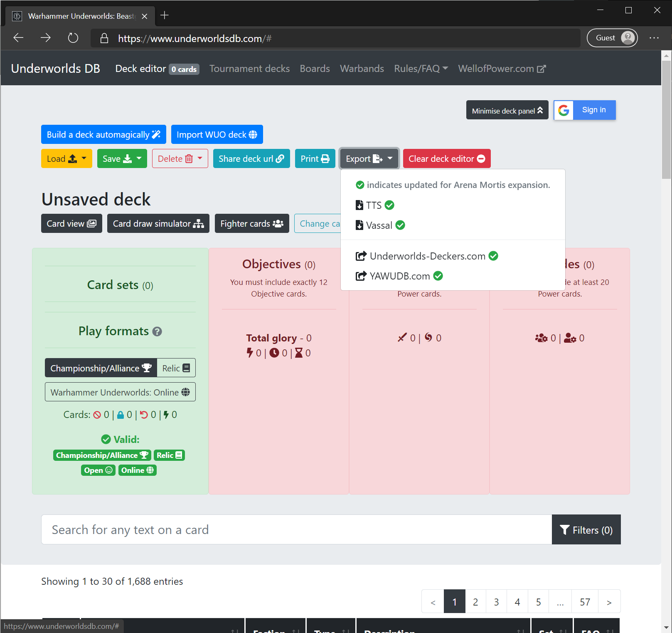Image resolution: width=672 pixels, height=633 pixels.
Task: Go to the Deck editor tab
Action: [140, 69]
